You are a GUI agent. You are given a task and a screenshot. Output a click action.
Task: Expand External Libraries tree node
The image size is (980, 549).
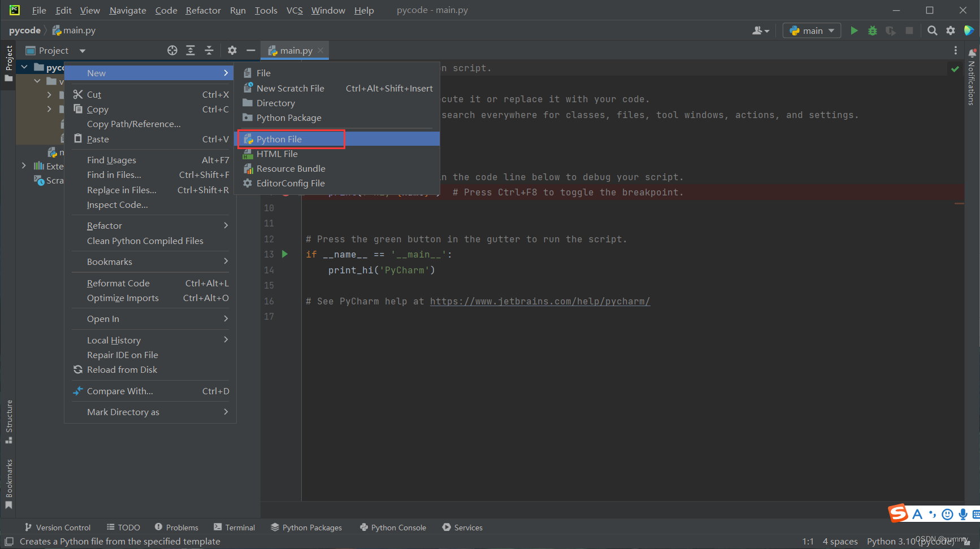24,165
